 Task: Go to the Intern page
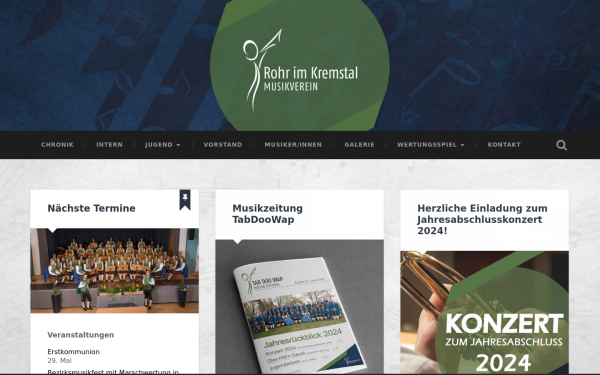tap(109, 145)
